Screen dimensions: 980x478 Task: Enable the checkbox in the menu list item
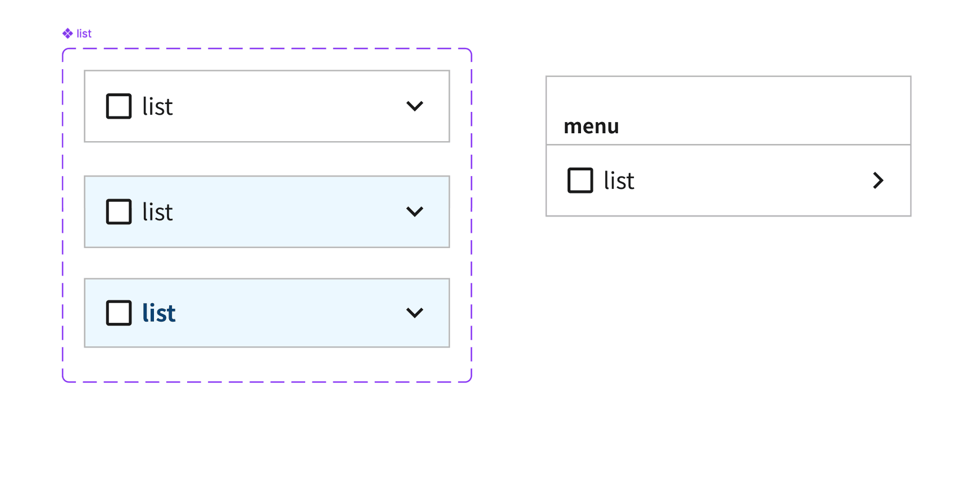tap(580, 181)
